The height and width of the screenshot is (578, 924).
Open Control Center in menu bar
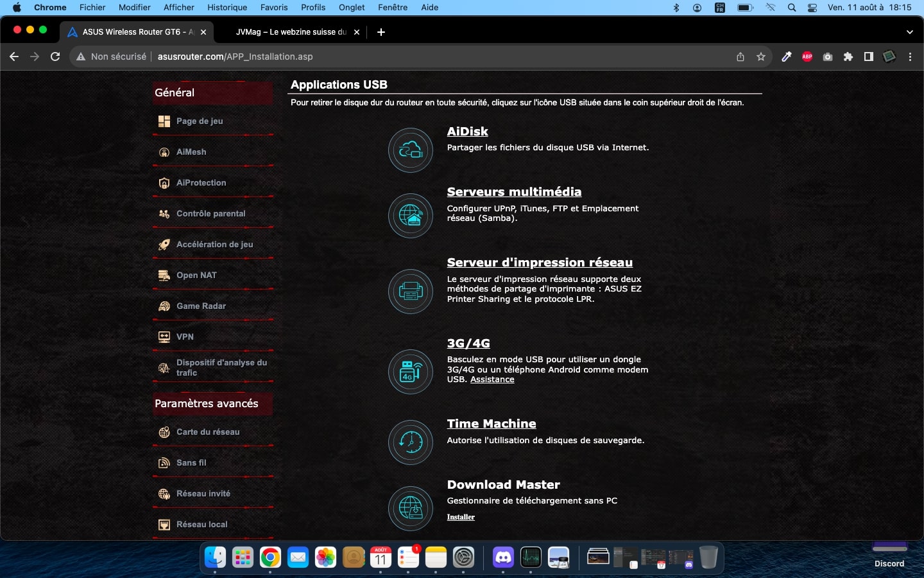pos(812,7)
